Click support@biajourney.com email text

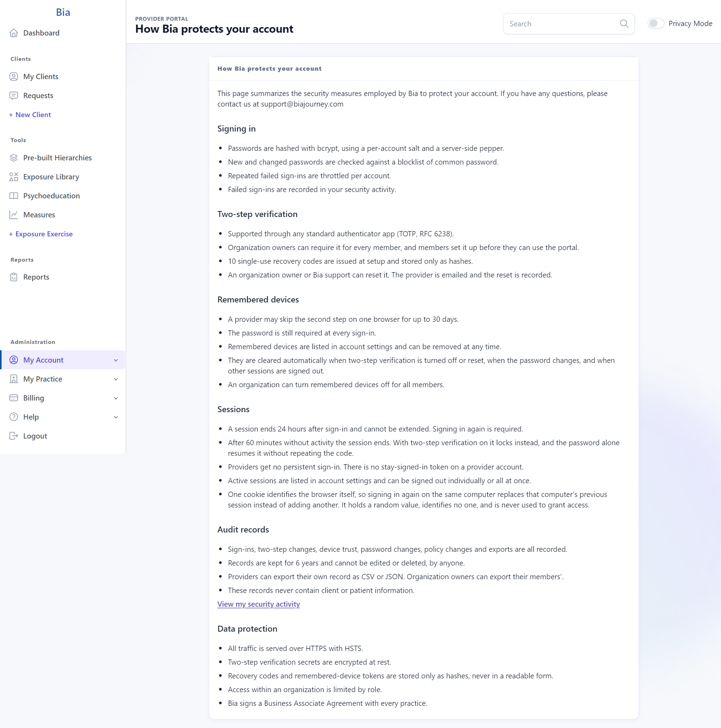tap(302, 104)
